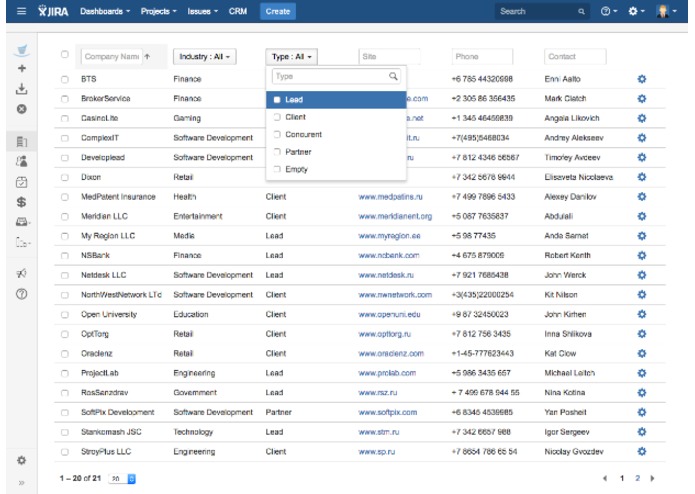
Task: Check the Client option in Type dropdown
Action: pyautogui.click(x=277, y=117)
